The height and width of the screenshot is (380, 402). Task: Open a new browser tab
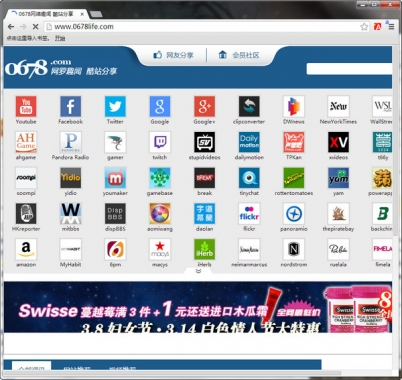(x=96, y=14)
